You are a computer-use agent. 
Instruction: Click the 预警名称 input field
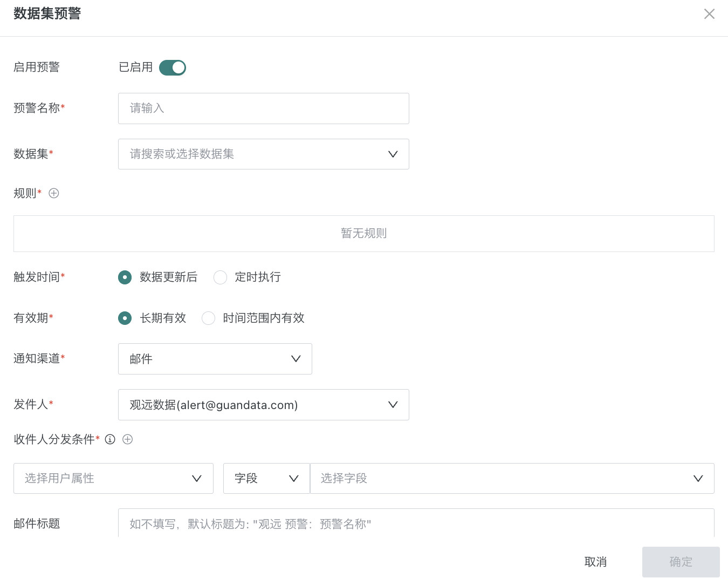(x=263, y=108)
